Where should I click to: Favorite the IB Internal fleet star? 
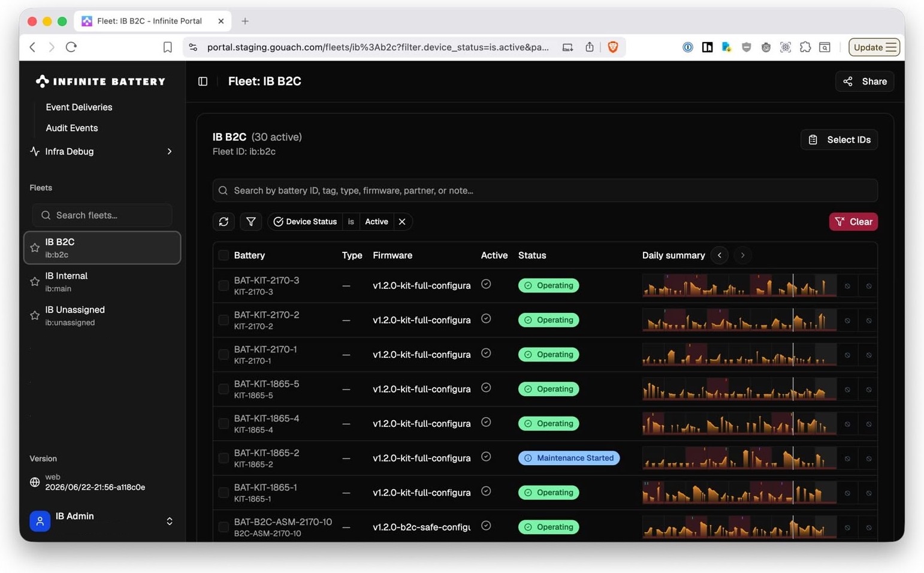point(35,282)
